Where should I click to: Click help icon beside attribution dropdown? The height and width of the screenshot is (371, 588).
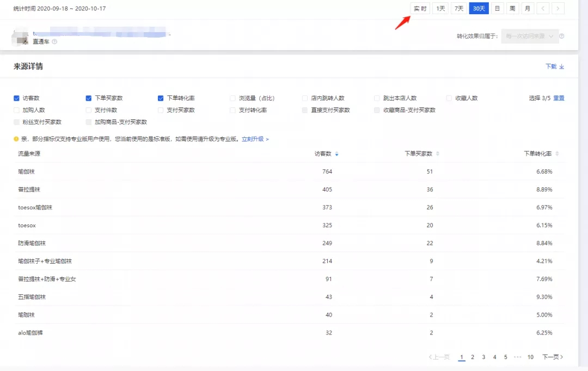coord(561,37)
